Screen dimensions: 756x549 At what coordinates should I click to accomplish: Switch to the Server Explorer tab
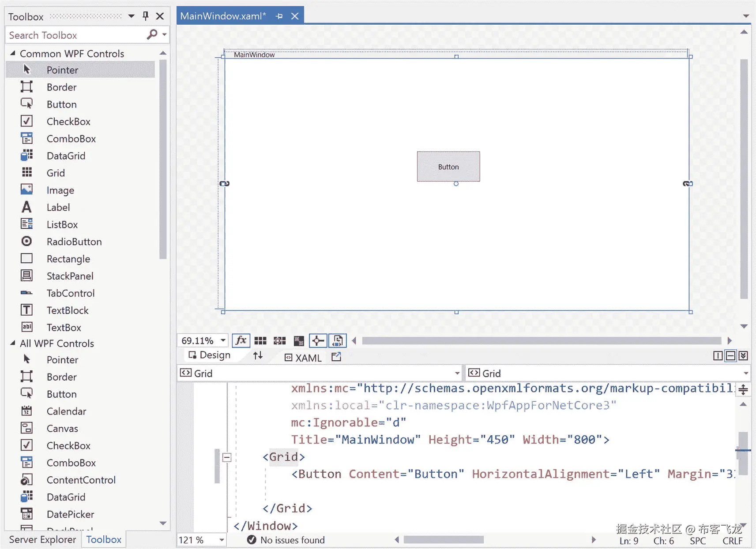point(42,539)
